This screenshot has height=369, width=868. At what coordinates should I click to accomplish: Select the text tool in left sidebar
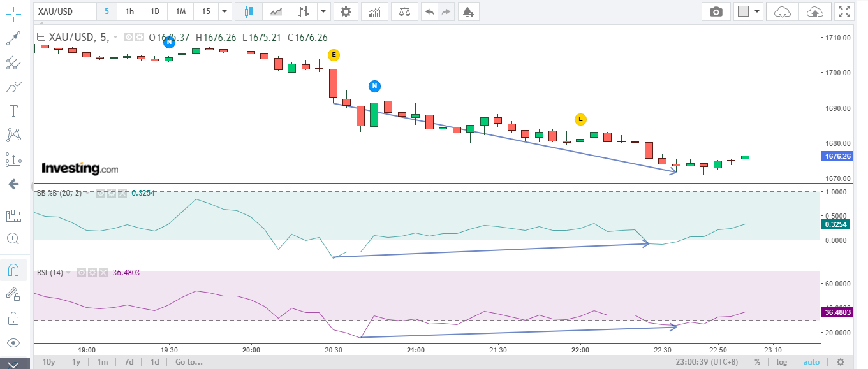pyautogui.click(x=13, y=111)
